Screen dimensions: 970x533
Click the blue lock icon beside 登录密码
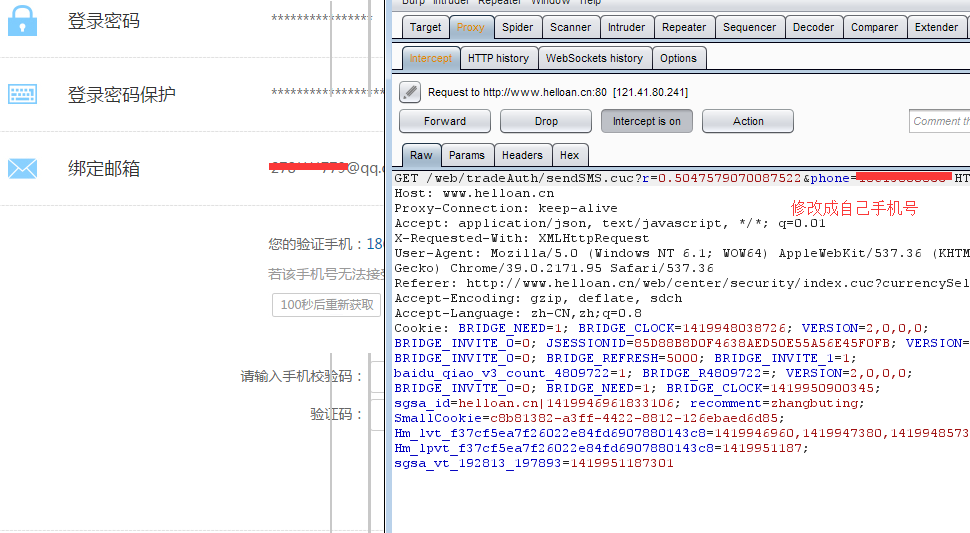point(22,20)
